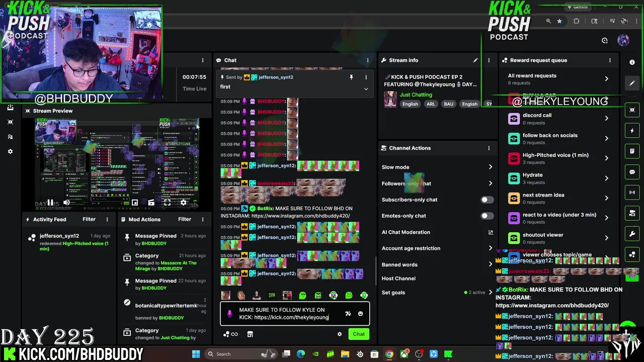Screen dimensions: 644x362
Task: Click Filter in Mod Actions panel
Action: pos(185,219)
